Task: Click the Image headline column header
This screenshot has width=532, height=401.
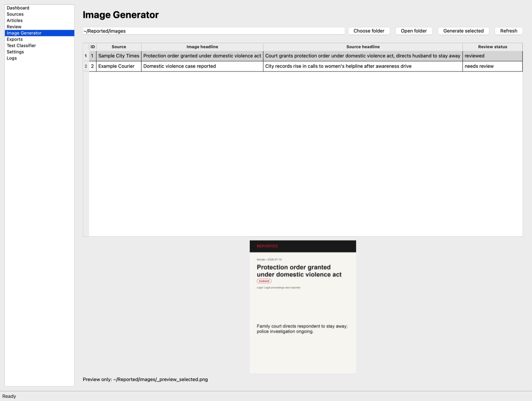Action: (x=202, y=47)
